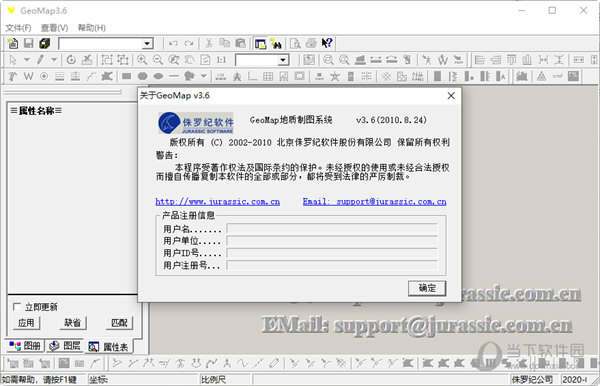The height and width of the screenshot is (386, 600).
Task: Select the filled rectangle shape tool
Action: [127, 77]
